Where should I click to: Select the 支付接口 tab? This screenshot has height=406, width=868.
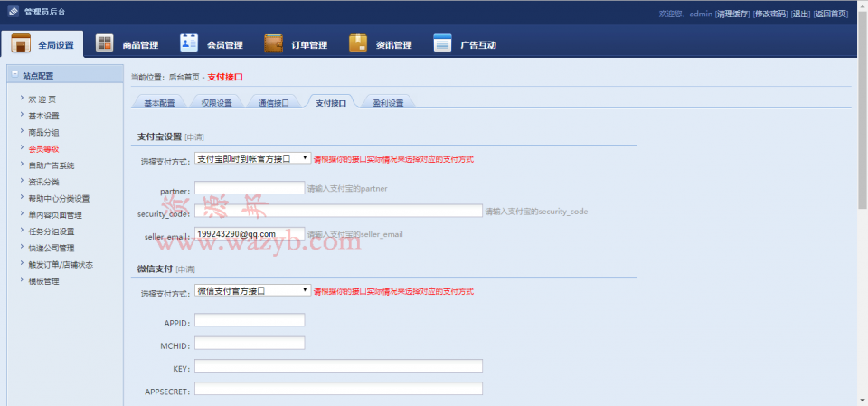click(x=331, y=103)
